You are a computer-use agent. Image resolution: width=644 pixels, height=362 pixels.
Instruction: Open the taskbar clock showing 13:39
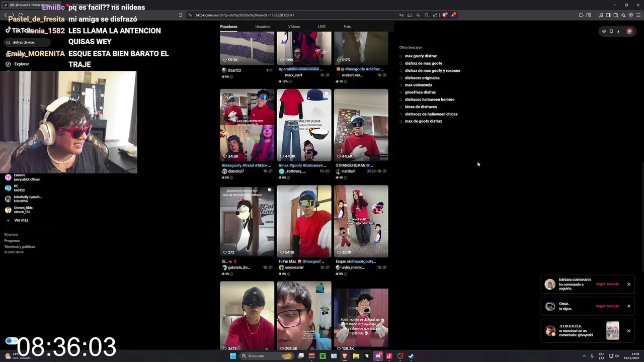[631, 356]
